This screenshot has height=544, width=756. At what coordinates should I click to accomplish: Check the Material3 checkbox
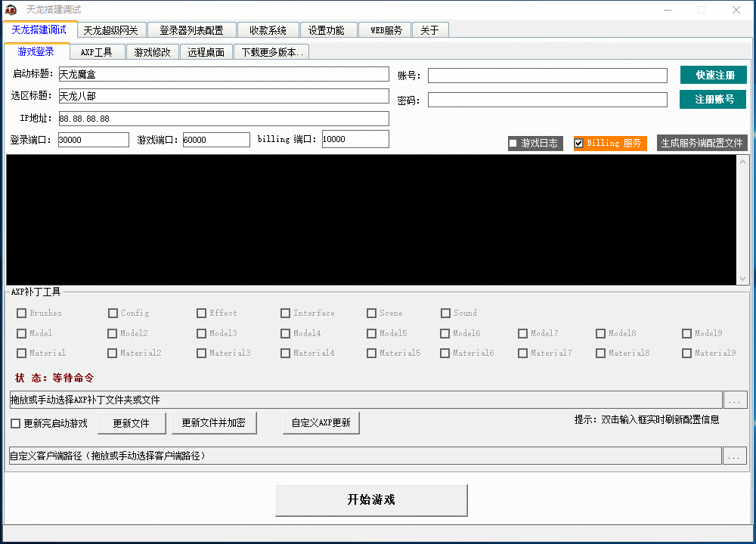click(202, 353)
